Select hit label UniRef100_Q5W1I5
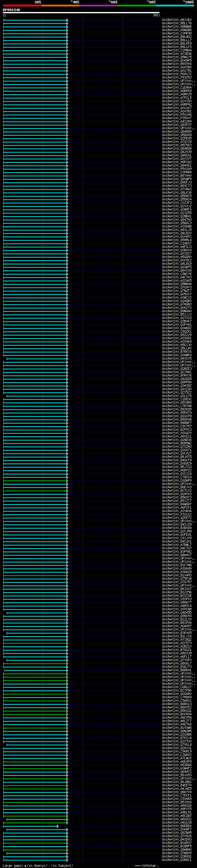 176,57
